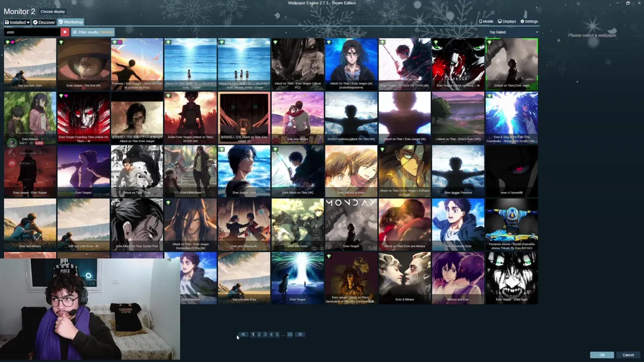Viewport: 644px width, 362px height.
Task: Go to next pages with double-right arrow
Action: pos(300,334)
